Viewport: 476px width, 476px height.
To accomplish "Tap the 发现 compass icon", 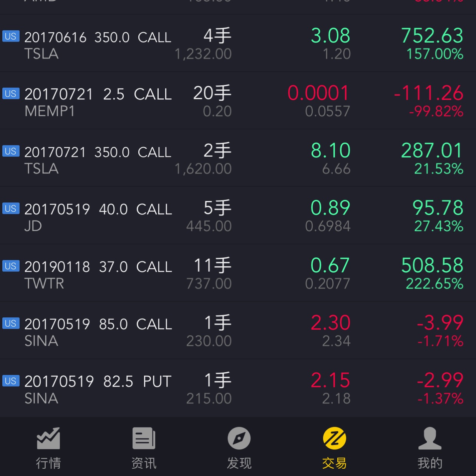I will pyautogui.click(x=239, y=438).
